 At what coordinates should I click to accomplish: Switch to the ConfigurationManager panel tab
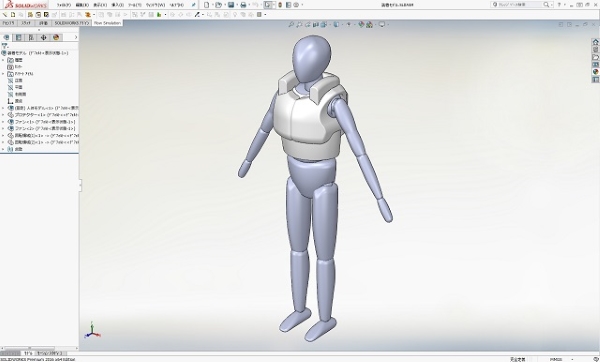pyautogui.click(x=31, y=37)
